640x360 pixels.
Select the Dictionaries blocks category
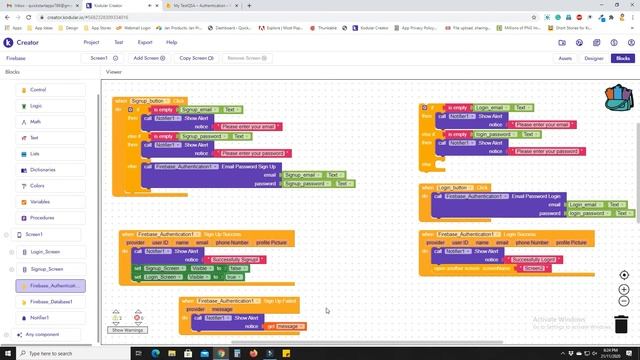click(51, 170)
